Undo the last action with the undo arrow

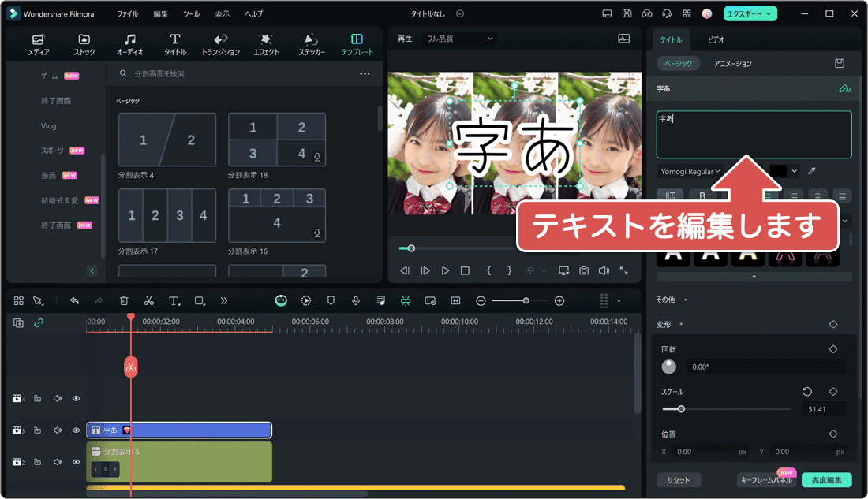(x=75, y=300)
